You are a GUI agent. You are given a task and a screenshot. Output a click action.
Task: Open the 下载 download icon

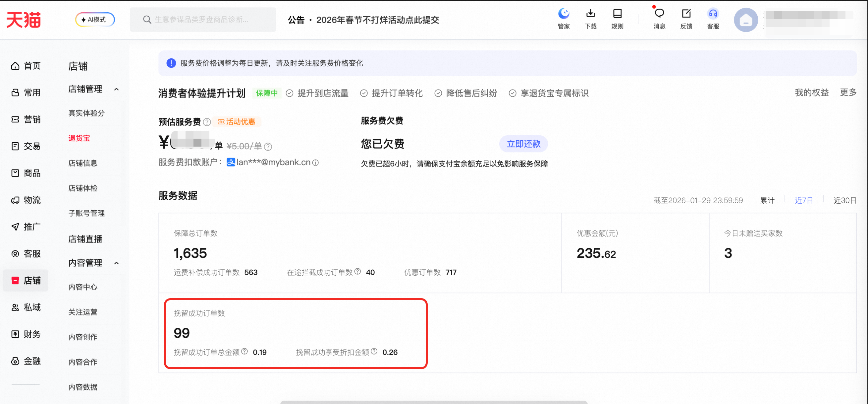pyautogui.click(x=590, y=19)
